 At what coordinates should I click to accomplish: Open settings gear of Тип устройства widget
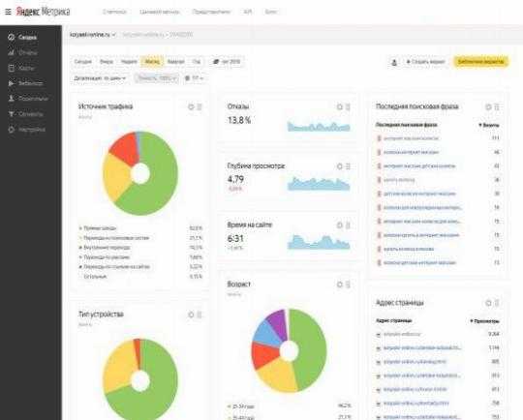191,315
